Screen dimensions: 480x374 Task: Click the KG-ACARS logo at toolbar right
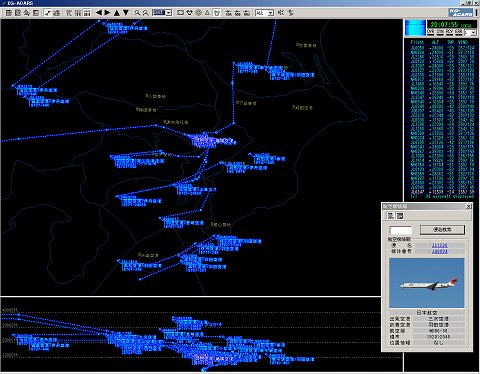[461, 13]
